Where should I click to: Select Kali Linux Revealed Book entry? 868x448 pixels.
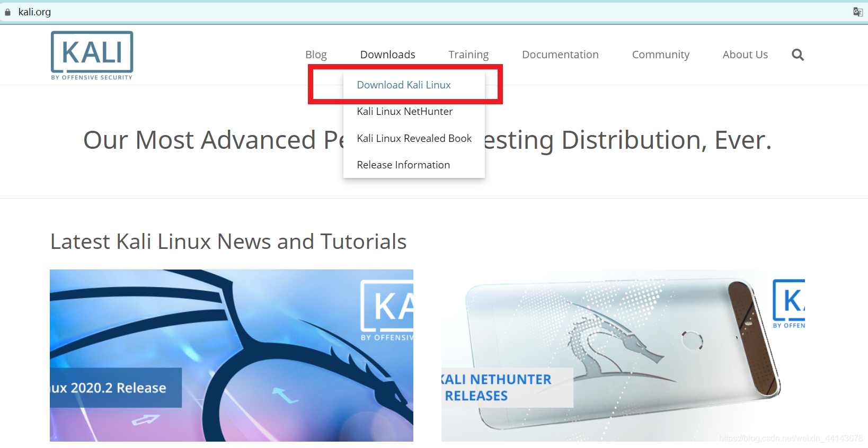click(x=414, y=138)
